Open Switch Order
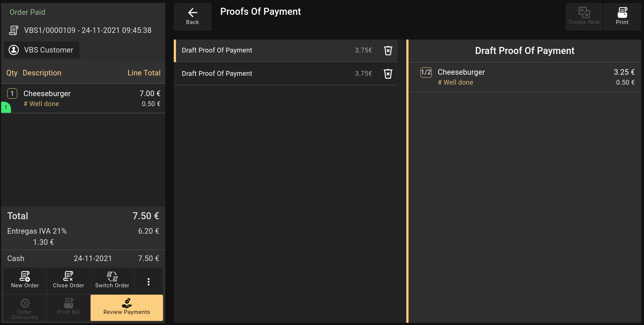644x325 pixels. click(x=112, y=281)
